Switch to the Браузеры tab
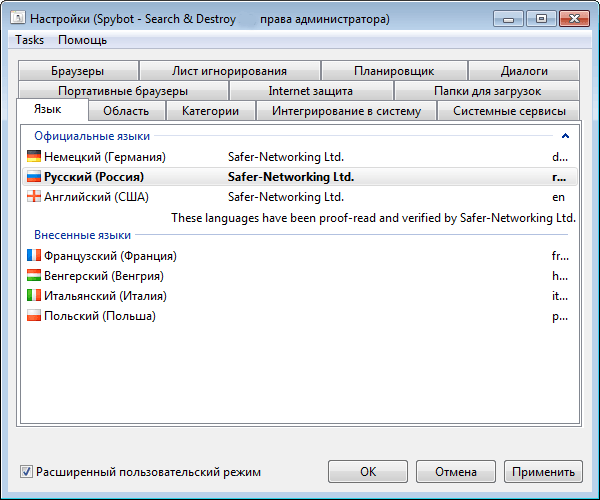This screenshot has width=600, height=500. pos(78,71)
